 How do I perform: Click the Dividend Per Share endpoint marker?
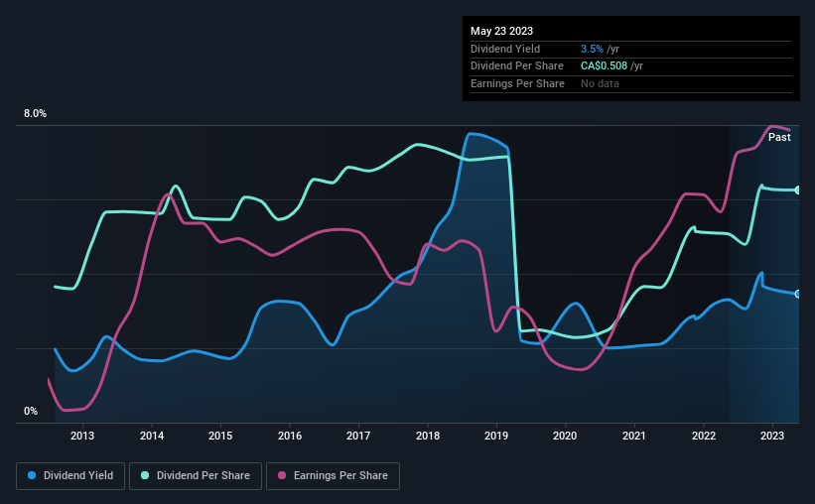(x=798, y=190)
